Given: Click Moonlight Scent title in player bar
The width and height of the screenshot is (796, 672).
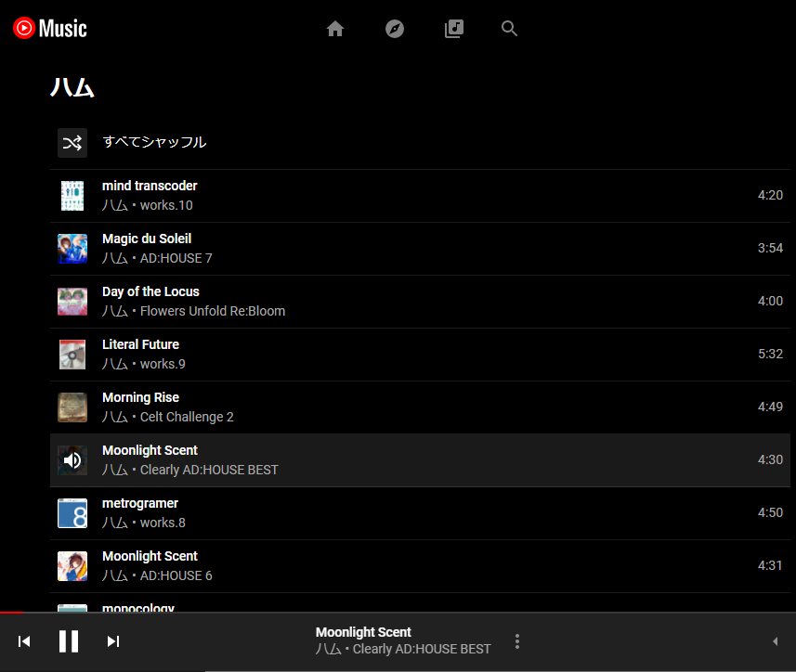Looking at the screenshot, I should pyautogui.click(x=363, y=632).
